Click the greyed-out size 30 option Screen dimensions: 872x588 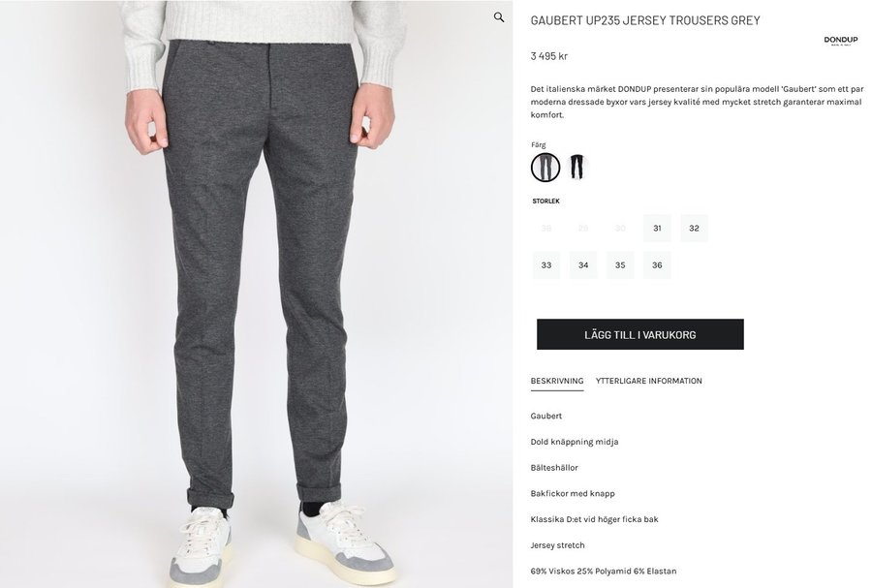620,228
